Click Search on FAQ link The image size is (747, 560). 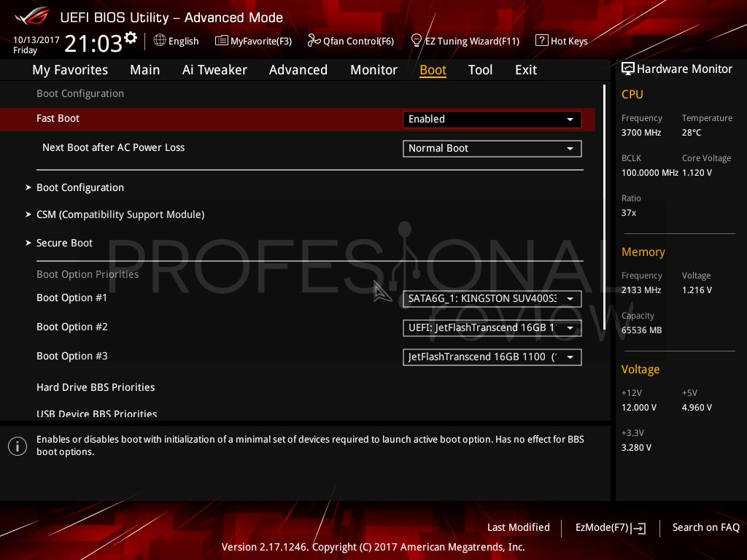coord(705,528)
